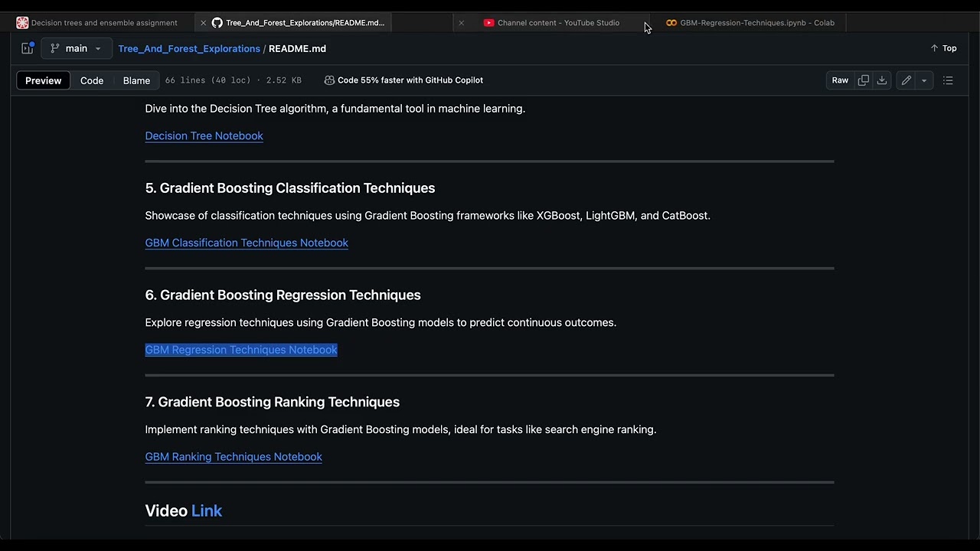
Task: Download the raw README file
Action: point(882,80)
